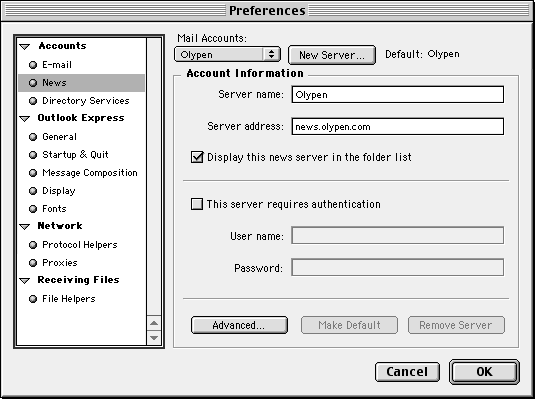
Task: Click the Make Default button
Action: point(349,325)
